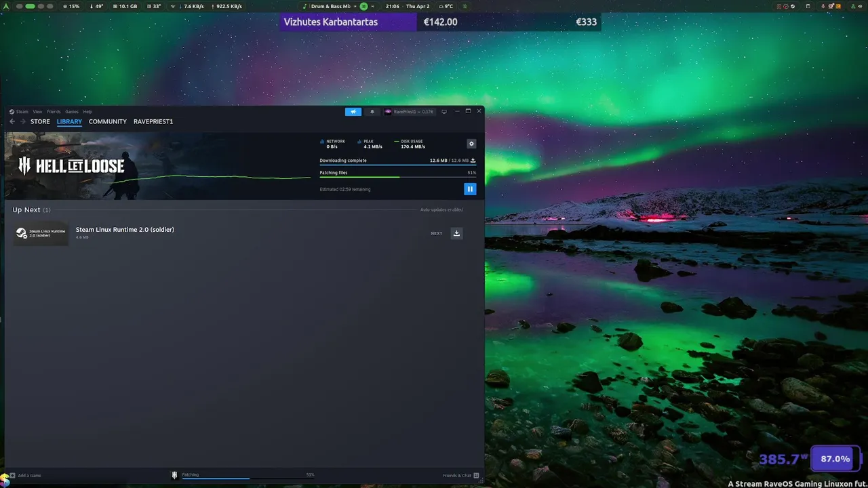Click the 7.6 KB/s download speed indicator
The image size is (868, 488).
pos(191,6)
